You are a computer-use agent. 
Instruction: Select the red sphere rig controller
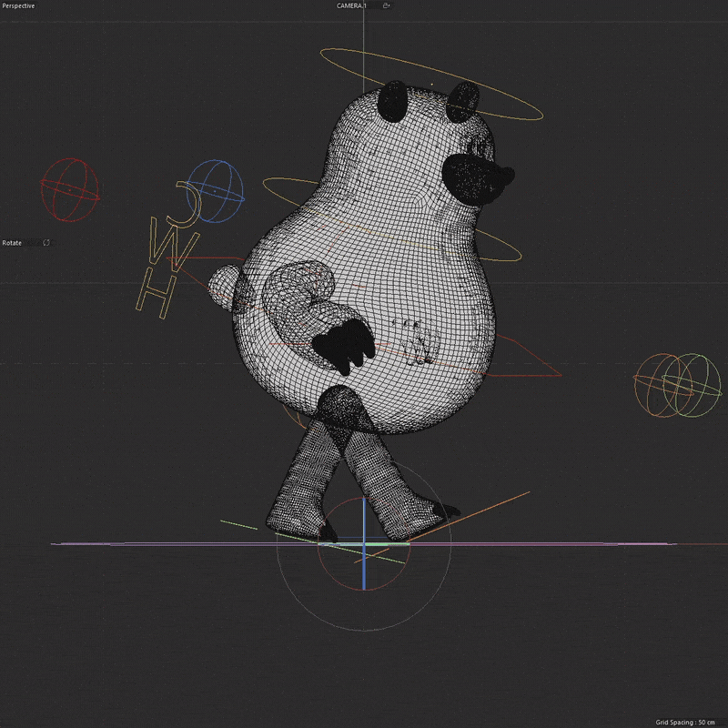pyautogui.click(x=70, y=190)
